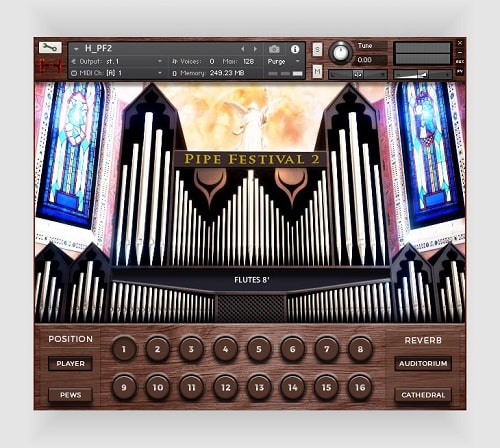This screenshot has width=500, height=448.
Task: Click the output level meter display
Action: [423, 53]
